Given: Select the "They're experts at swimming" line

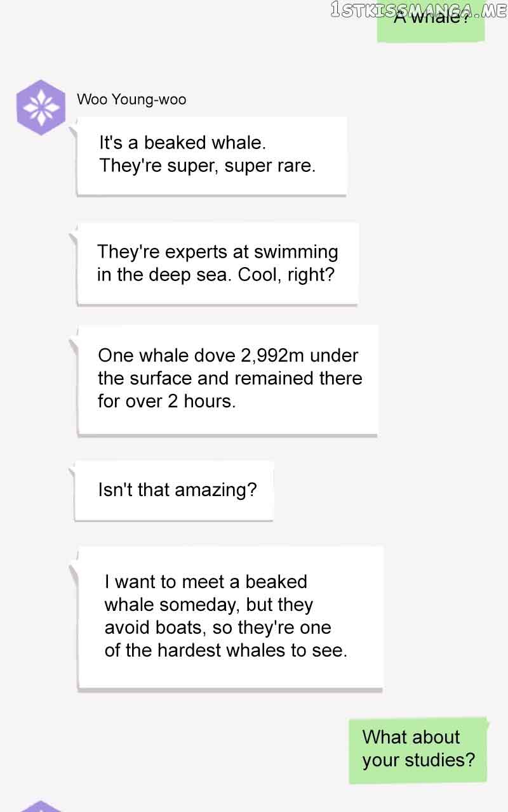Looking at the screenshot, I should (217, 252).
